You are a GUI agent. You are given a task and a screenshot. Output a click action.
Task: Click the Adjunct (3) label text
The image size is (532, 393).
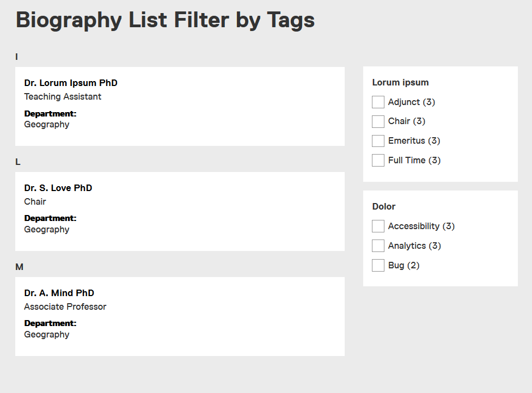[x=411, y=102]
